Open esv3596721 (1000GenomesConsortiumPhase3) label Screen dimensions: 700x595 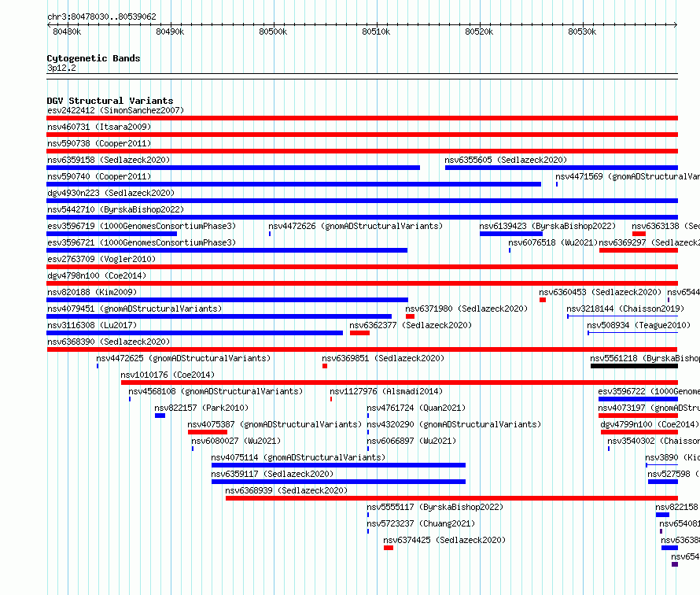tap(142, 242)
